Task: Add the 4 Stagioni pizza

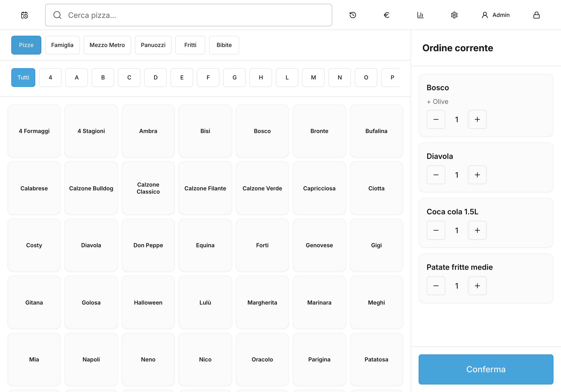Action: 91,131
